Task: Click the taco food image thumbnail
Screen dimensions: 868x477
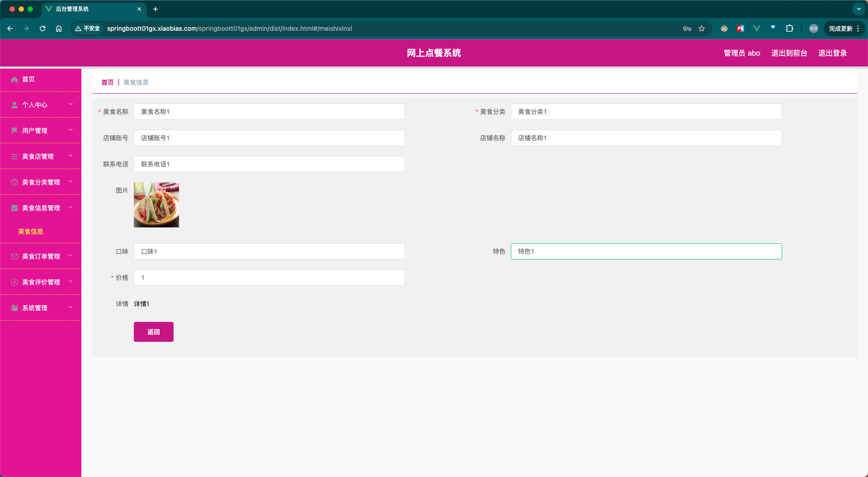Action: (156, 205)
